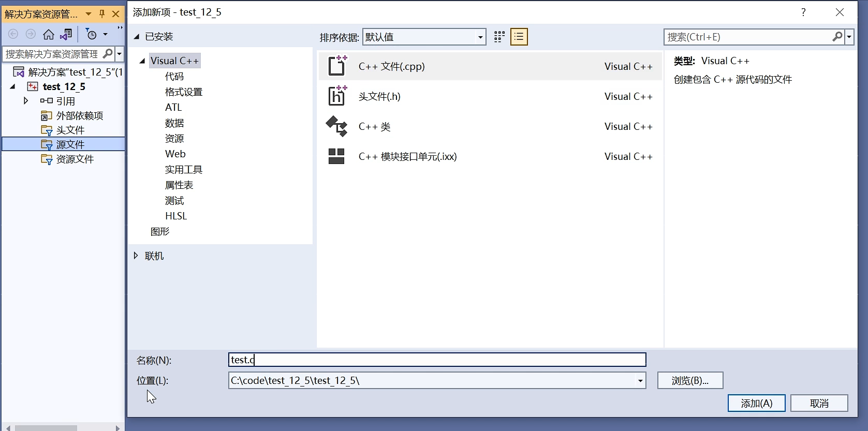Select the 外部依赖项 tree item text
The width and height of the screenshot is (868, 431).
click(80, 115)
